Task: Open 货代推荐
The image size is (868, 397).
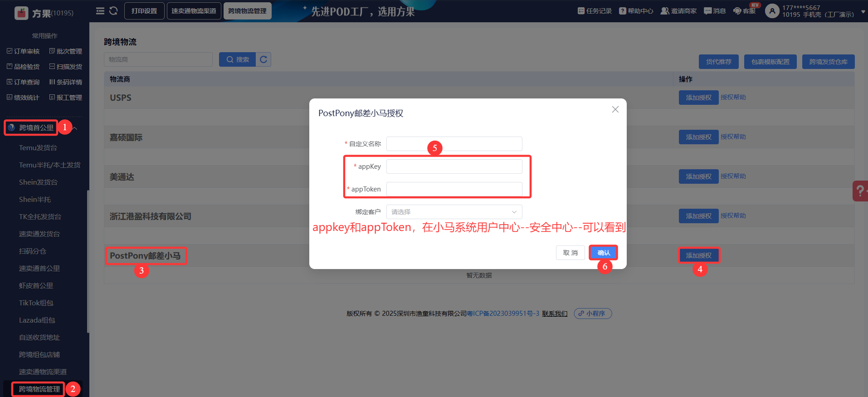Action: pyautogui.click(x=719, y=62)
